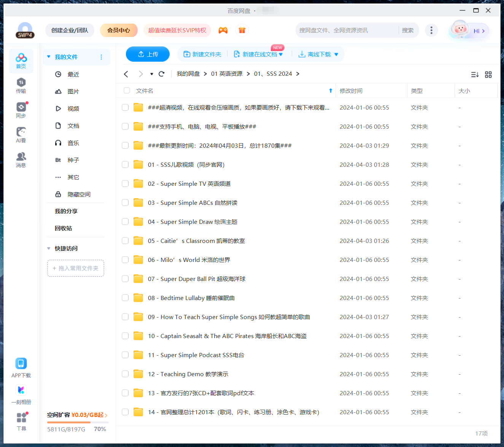Check the box for 02 - Super Simple TV

[125, 184]
